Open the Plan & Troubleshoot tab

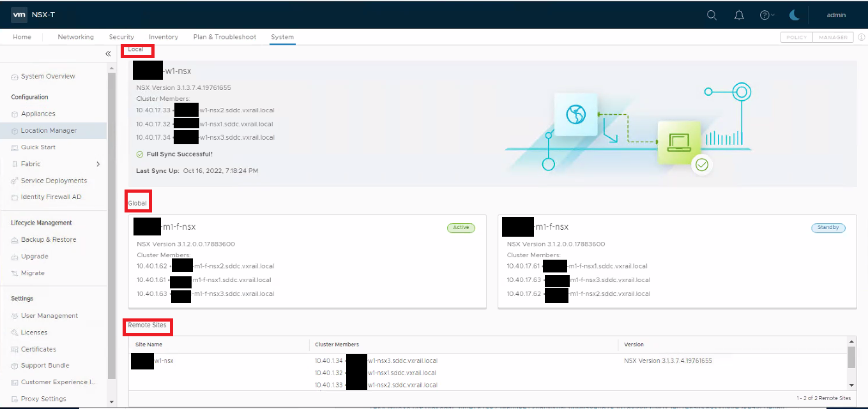point(225,37)
